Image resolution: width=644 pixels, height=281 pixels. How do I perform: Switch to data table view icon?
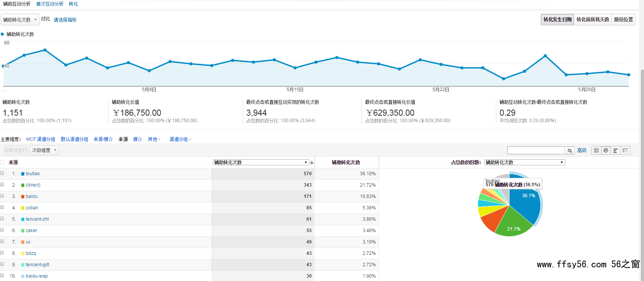(596, 151)
